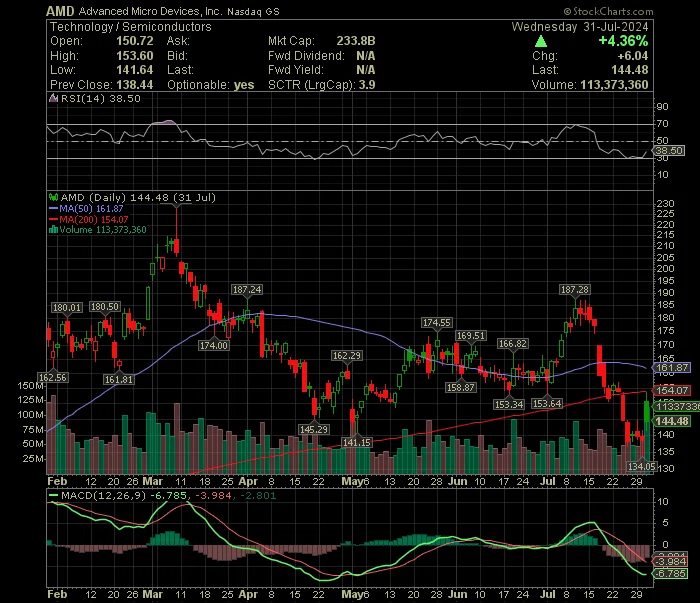This screenshot has width=700, height=603.
Task: Click the 141.15 price low label
Action: click(x=357, y=442)
